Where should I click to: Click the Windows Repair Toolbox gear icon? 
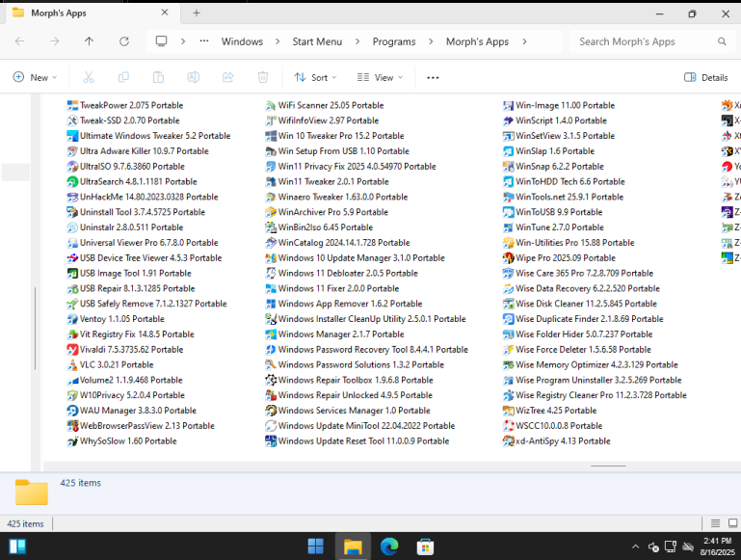[x=271, y=380]
